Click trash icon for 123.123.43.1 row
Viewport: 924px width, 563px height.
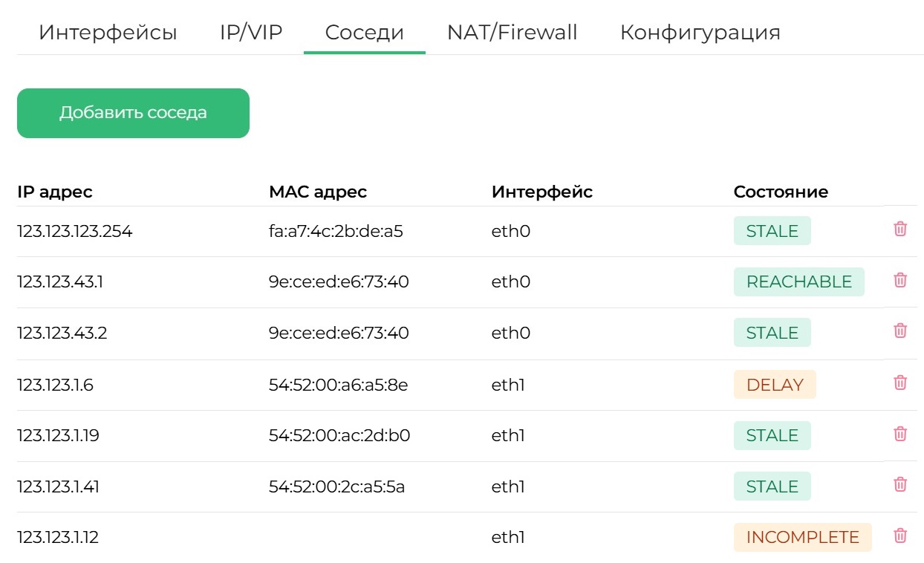coord(899,280)
